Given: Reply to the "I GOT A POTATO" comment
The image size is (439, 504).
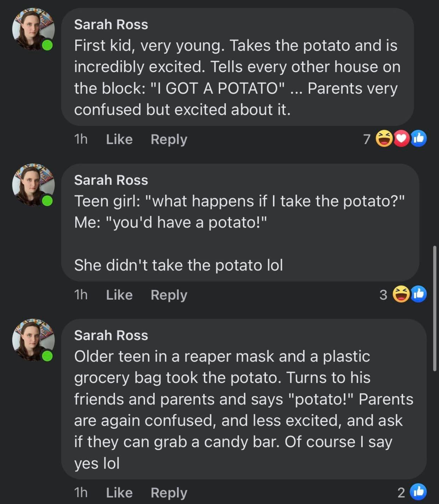Looking at the screenshot, I should [169, 139].
